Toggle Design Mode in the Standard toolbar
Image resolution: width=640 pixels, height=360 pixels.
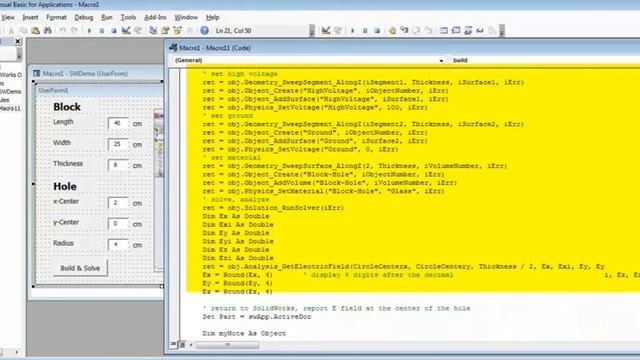pos(126,31)
